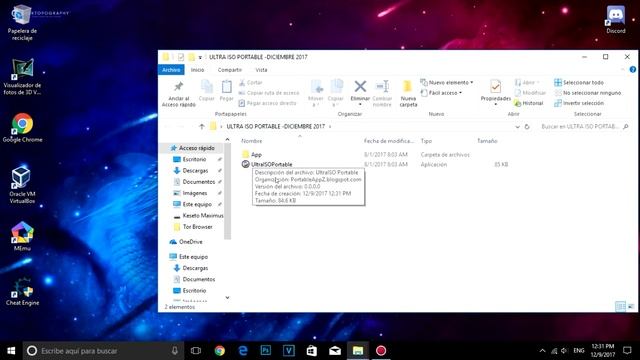Expand Nuevo elemento dropdown

tap(447, 82)
